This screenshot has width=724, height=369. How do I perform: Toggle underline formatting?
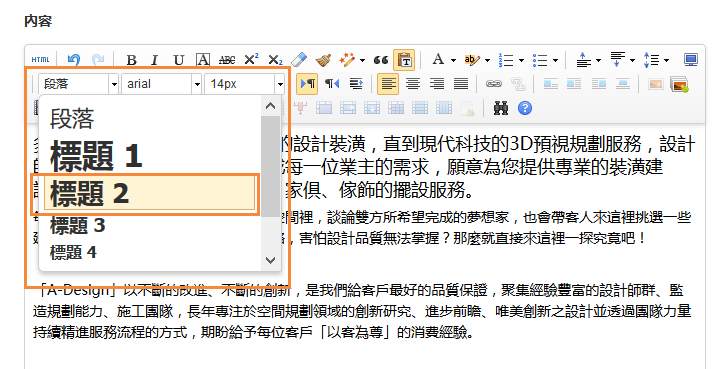[x=179, y=60]
